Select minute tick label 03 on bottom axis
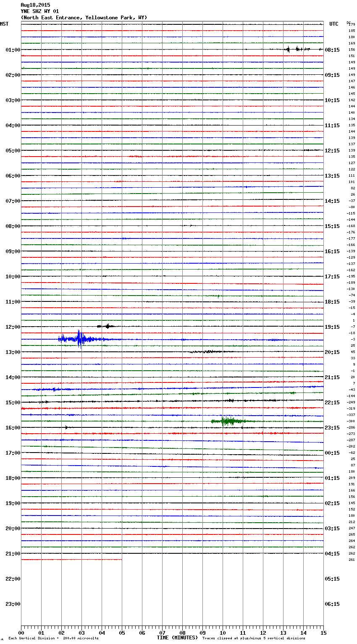This screenshot has height=644, width=357. (82, 633)
